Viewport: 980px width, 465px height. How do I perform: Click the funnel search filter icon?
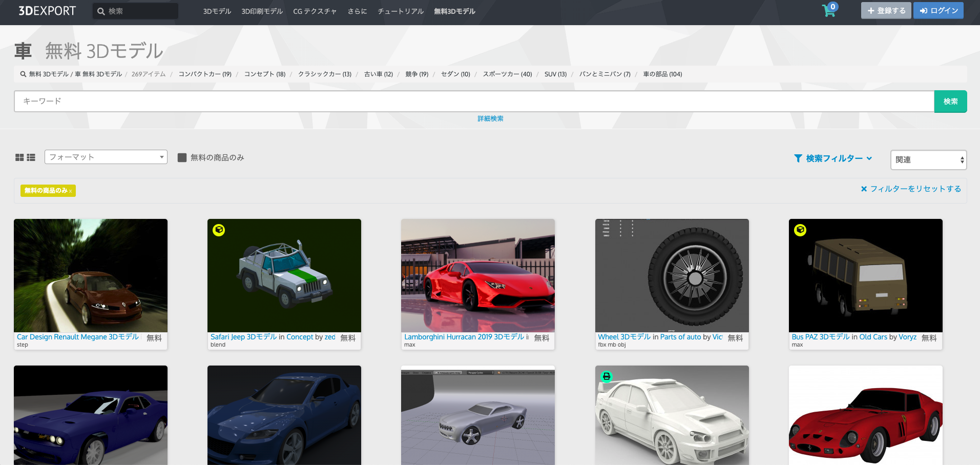click(798, 158)
